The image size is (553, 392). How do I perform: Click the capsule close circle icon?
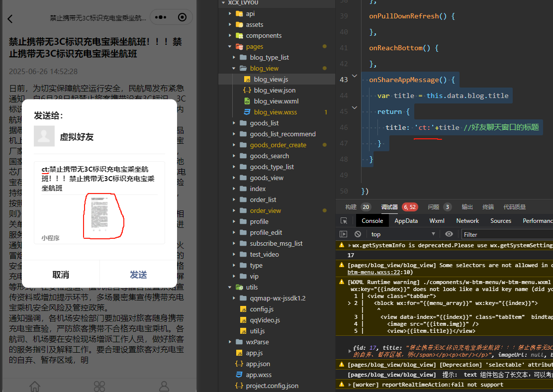click(x=182, y=18)
